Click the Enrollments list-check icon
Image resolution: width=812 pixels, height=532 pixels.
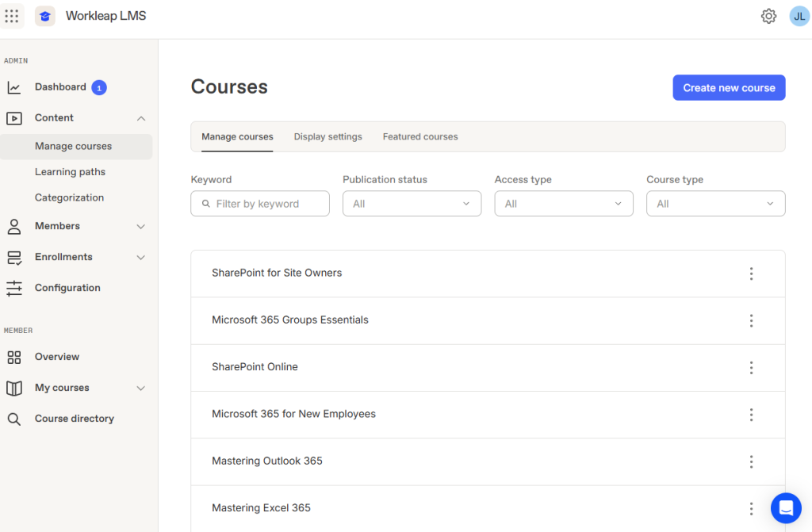[x=14, y=258]
